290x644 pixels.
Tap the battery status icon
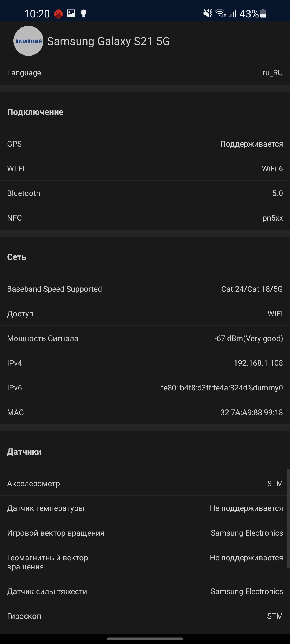(x=263, y=13)
